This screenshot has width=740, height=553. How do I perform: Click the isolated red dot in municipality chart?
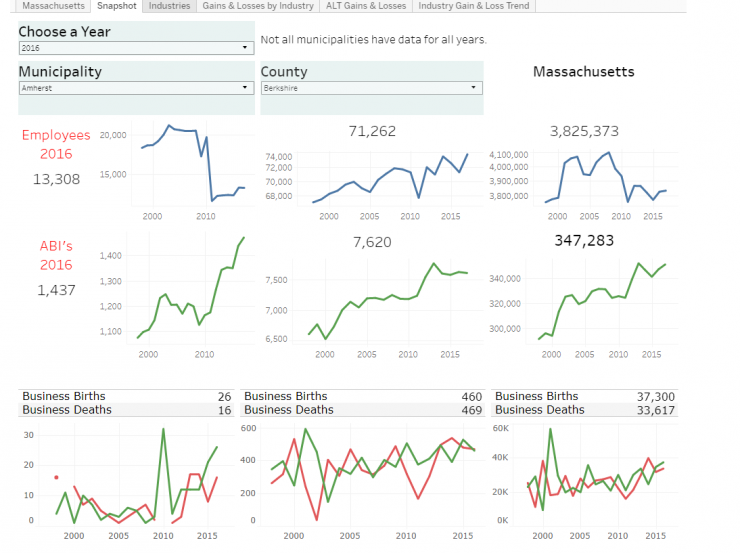pos(56,478)
